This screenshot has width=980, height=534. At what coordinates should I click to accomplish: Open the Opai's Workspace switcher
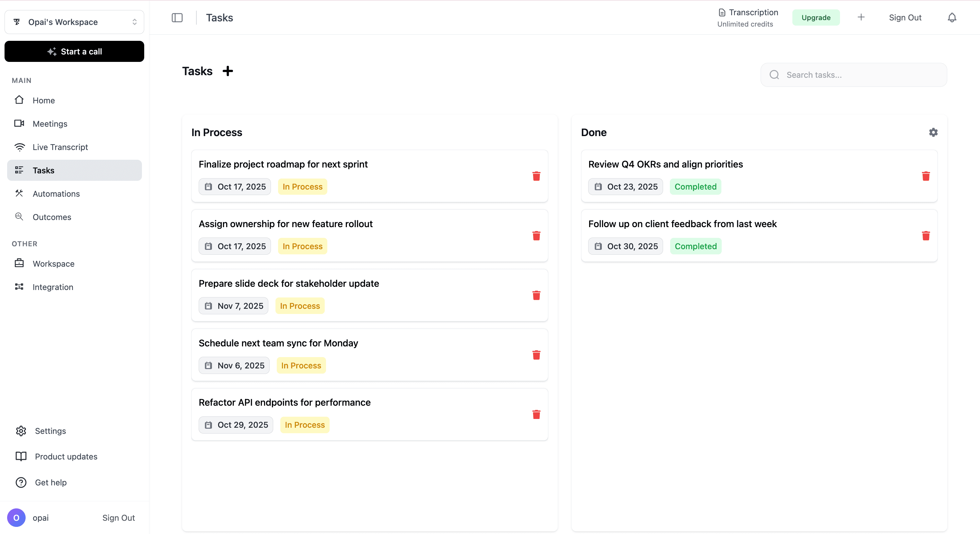(74, 22)
